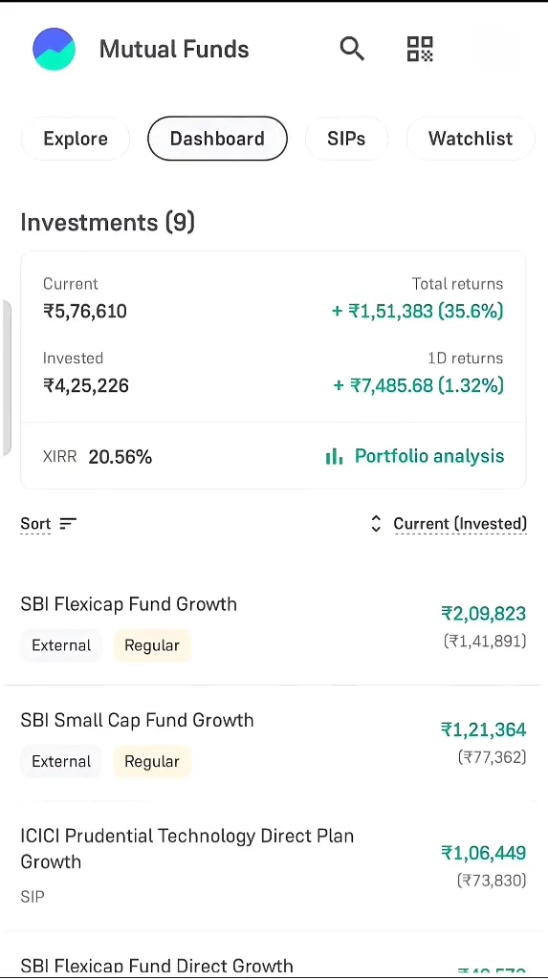
Task: Click the Portfolio analysis bar chart icon
Action: click(335, 456)
